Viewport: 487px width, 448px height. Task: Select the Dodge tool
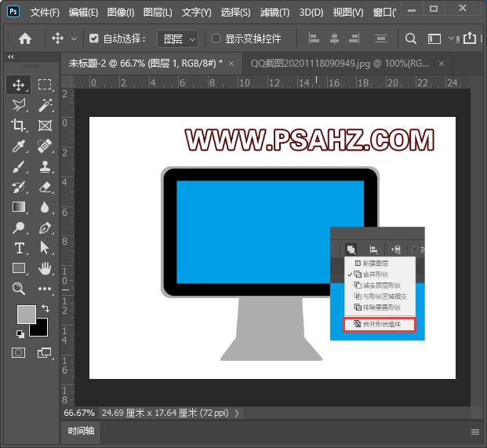tap(19, 228)
